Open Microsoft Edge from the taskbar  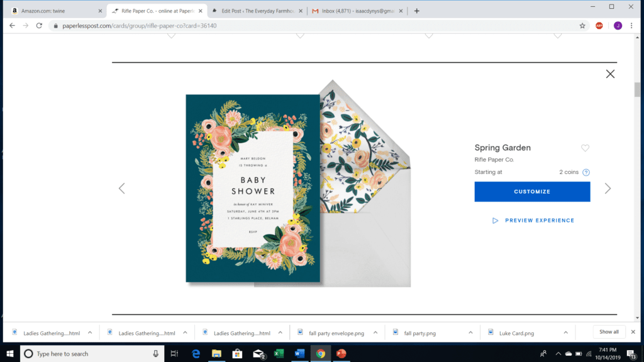click(196, 353)
